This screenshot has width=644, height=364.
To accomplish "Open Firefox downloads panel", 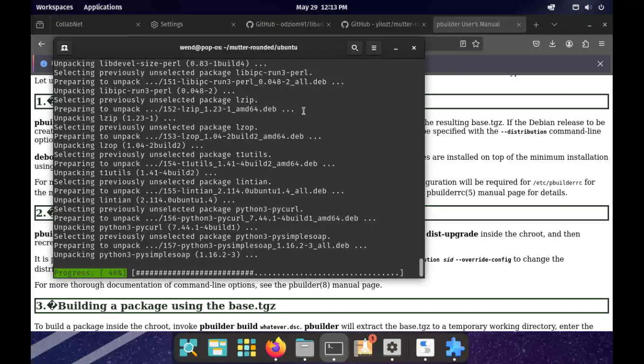I will click(x=553, y=44).
